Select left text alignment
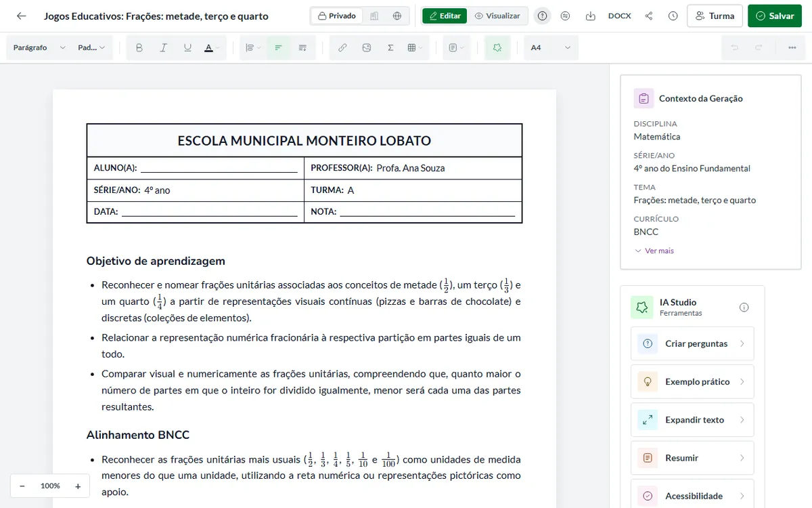Screen dimensions: 812x508 pos(278,47)
